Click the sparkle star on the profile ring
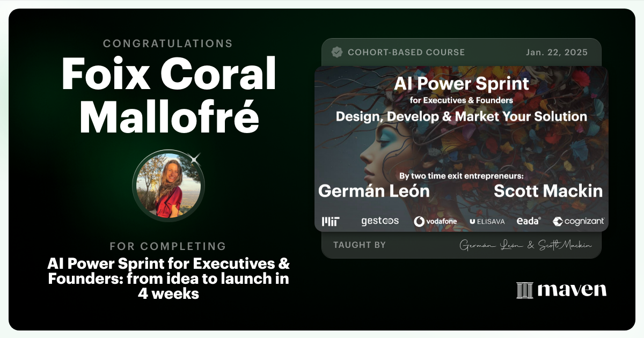644x338 pixels. (x=195, y=158)
